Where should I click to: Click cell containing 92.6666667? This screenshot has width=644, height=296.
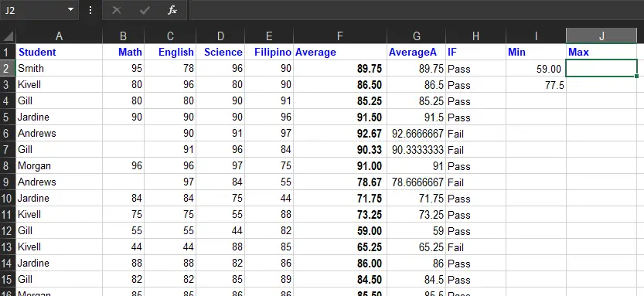coord(416,134)
